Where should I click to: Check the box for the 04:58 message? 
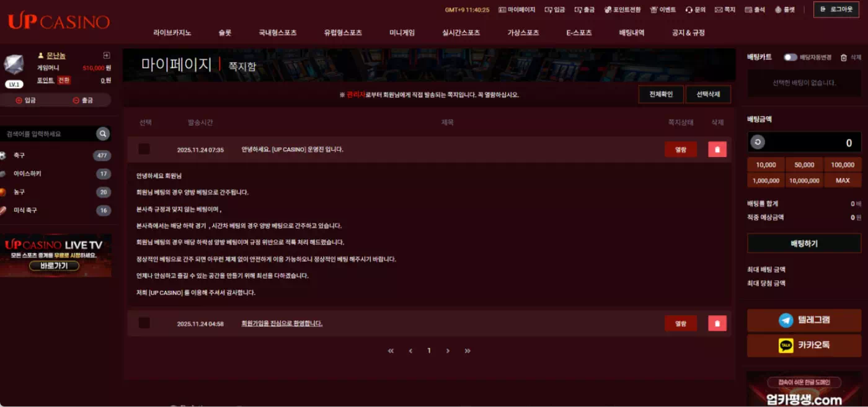pyautogui.click(x=144, y=323)
